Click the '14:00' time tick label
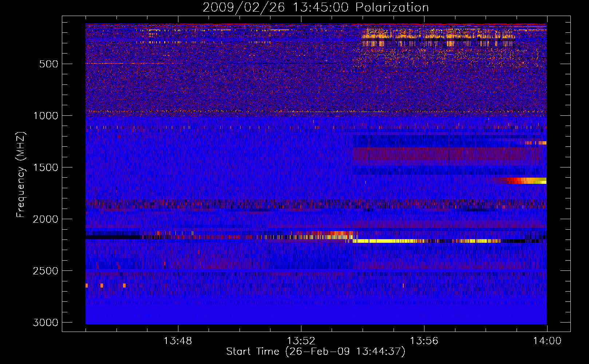The height and width of the screenshot is (364, 589). click(547, 341)
